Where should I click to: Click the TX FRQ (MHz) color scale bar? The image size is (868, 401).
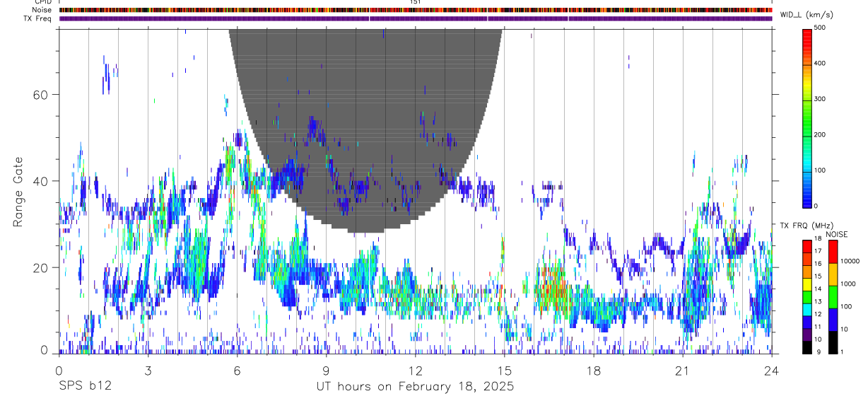click(x=808, y=296)
